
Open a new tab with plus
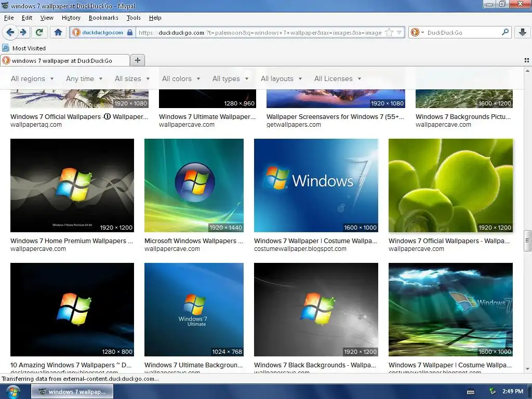click(137, 60)
